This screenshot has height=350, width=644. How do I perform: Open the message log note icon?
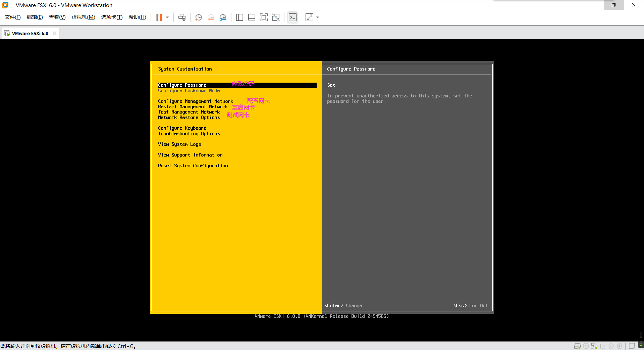(x=632, y=346)
